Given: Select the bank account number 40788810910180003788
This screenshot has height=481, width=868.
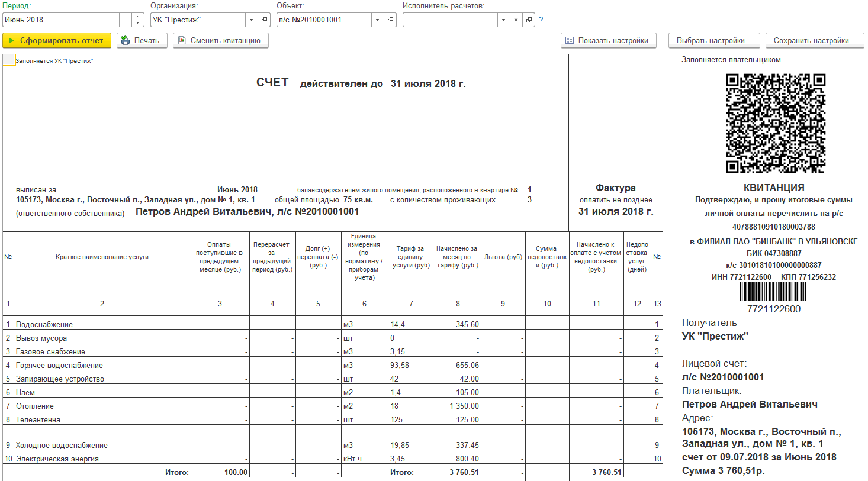Looking at the screenshot, I should (774, 227).
